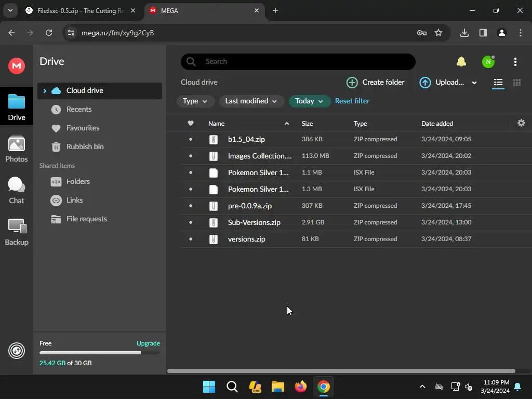Image resolution: width=532 pixels, height=399 pixels.
Task: Click the address bar URL
Action: [x=118, y=33]
